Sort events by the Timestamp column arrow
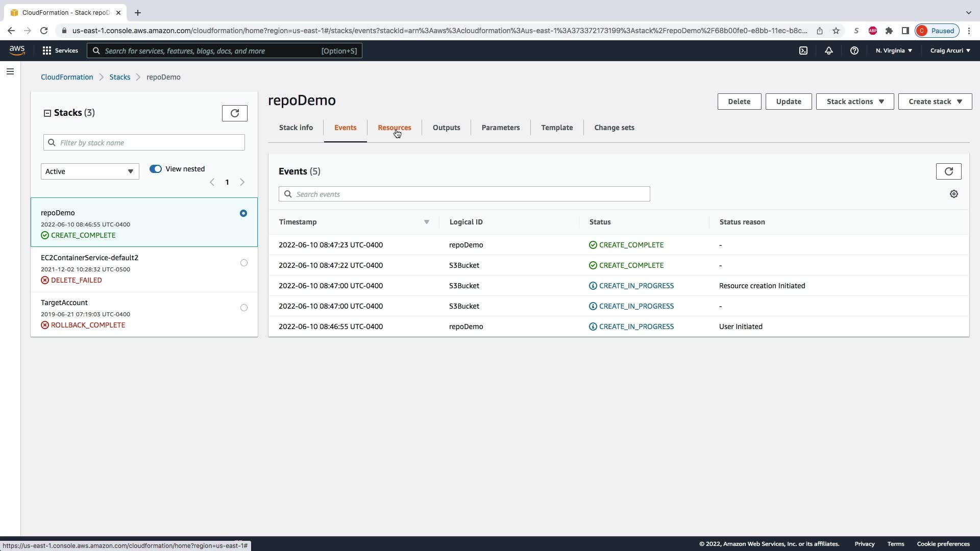The height and width of the screenshot is (551, 980). [427, 222]
